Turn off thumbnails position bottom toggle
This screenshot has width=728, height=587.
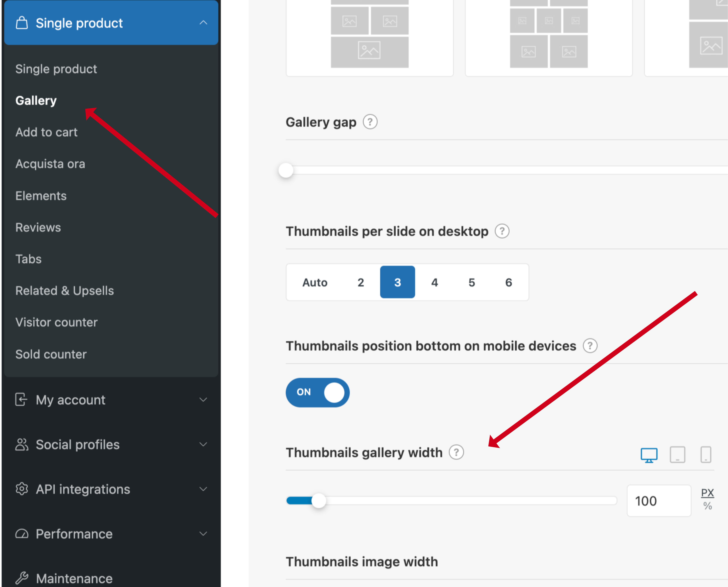(x=317, y=392)
